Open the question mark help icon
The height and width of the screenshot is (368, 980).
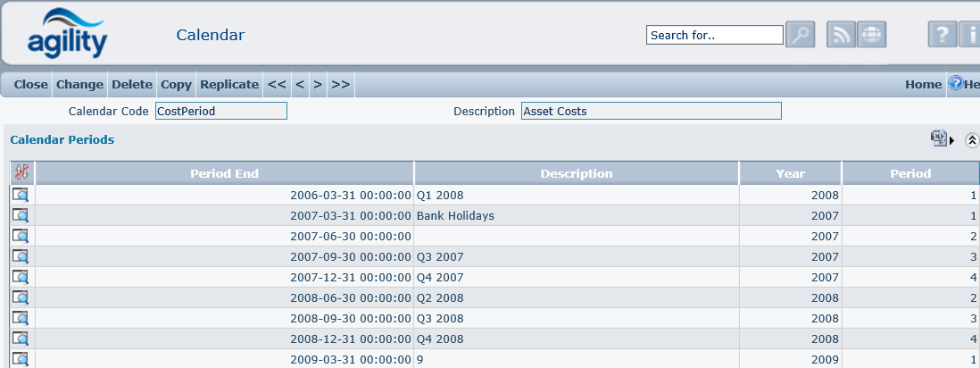(942, 35)
